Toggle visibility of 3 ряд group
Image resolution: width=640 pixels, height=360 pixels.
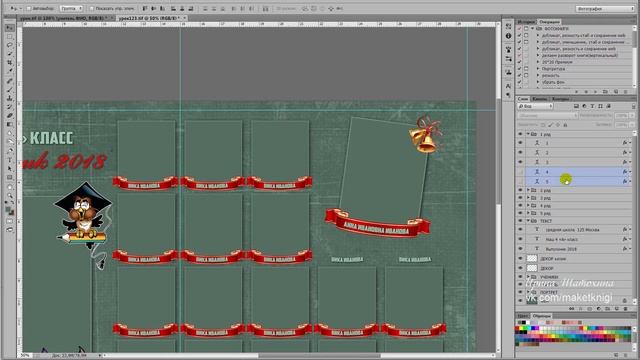(520, 198)
